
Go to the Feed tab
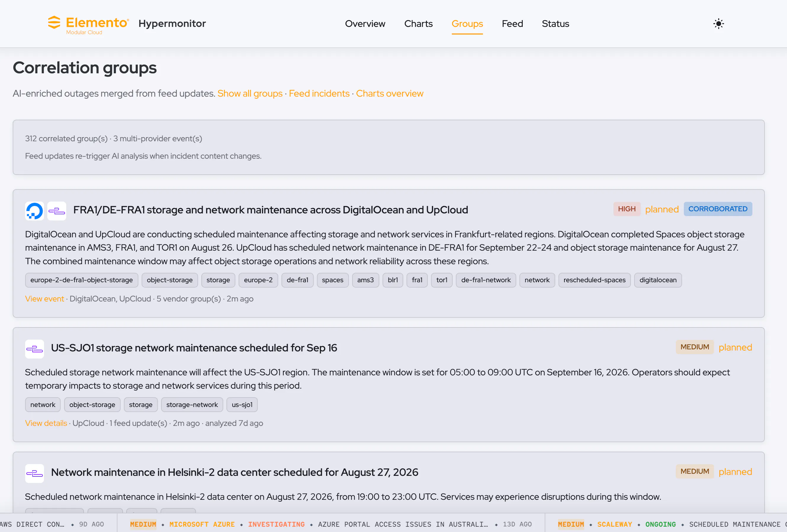click(512, 24)
